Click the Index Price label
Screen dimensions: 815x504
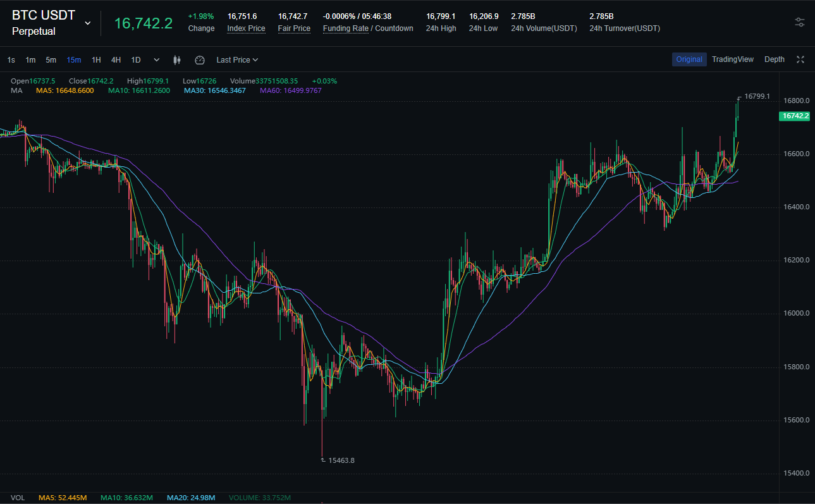pyautogui.click(x=246, y=28)
